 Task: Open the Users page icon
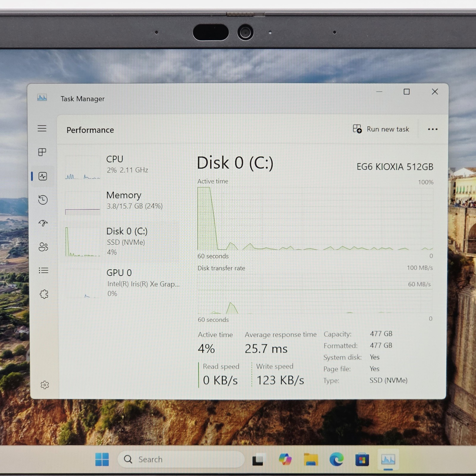(x=43, y=247)
